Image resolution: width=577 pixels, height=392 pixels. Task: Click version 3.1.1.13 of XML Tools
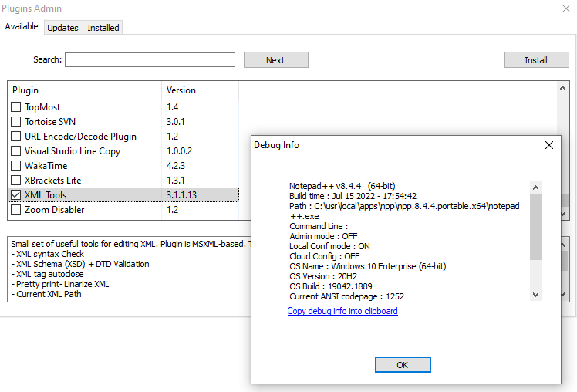click(181, 195)
